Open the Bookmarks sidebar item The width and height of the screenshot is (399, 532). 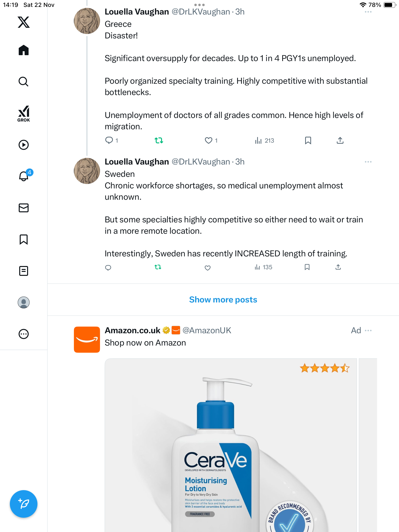point(24,239)
